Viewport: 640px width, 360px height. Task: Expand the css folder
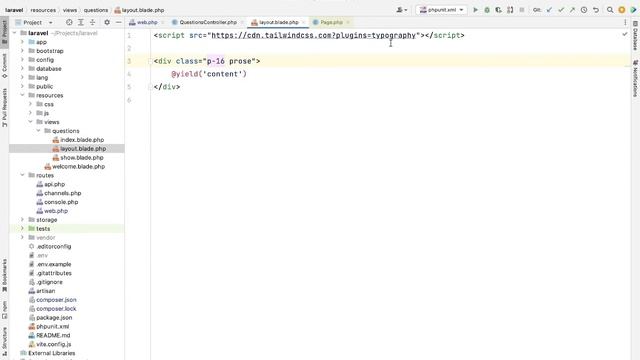[30, 104]
